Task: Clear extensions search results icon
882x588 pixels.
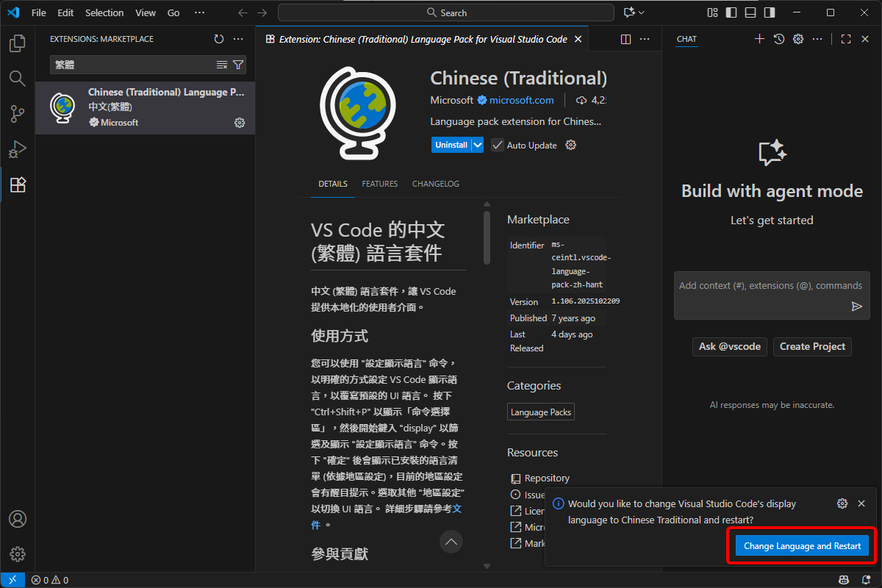Action: [x=222, y=65]
